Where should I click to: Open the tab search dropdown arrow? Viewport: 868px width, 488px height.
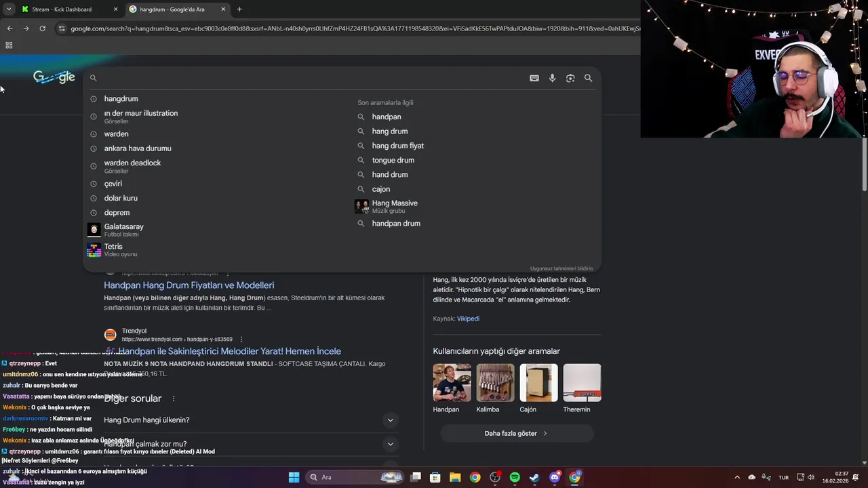click(9, 9)
